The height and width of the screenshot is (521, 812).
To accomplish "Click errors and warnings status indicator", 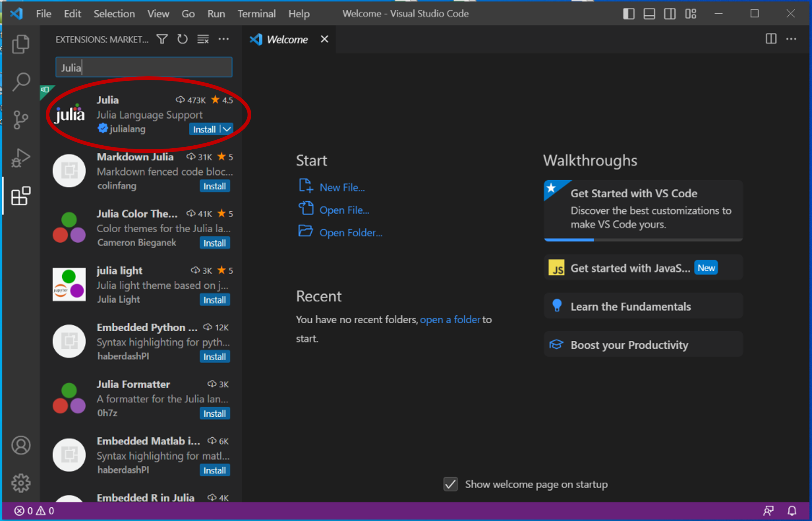I will [34, 511].
